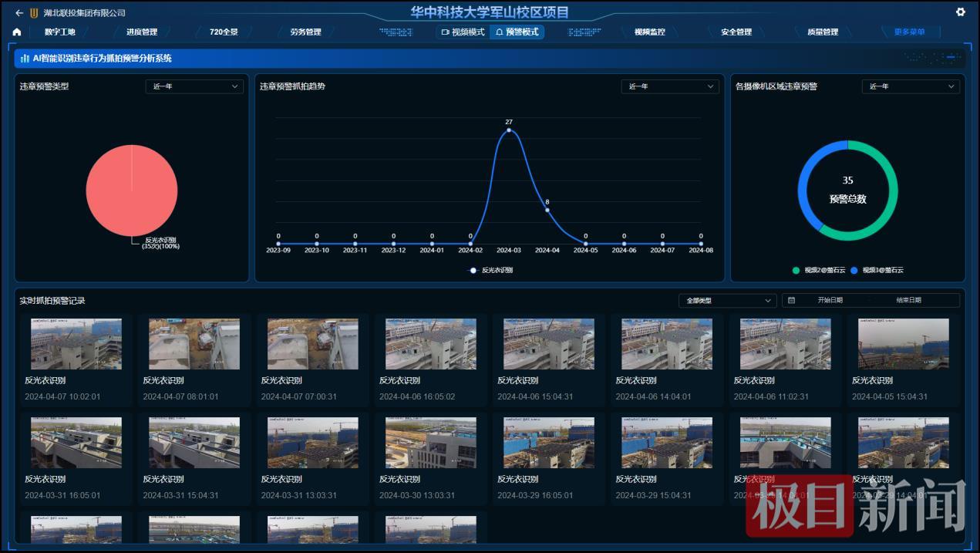Expand the 全部类型 filter dropdown
This screenshot has height=553, width=980.
click(726, 300)
